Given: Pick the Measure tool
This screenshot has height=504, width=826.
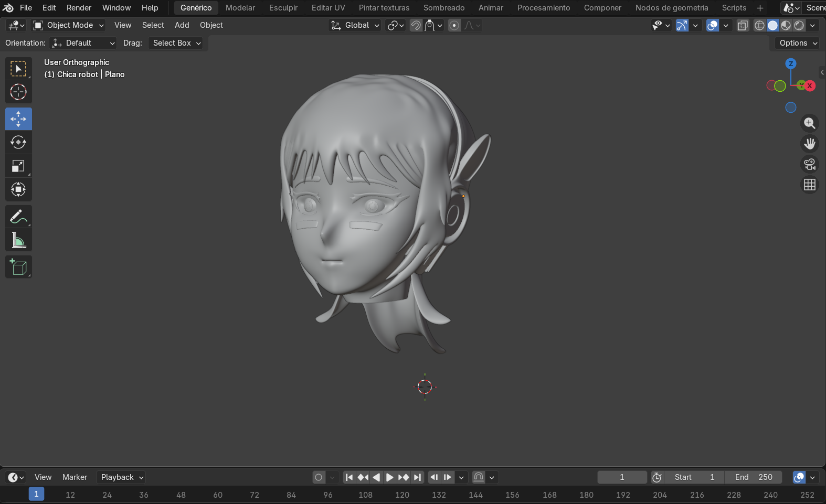Looking at the screenshot, I should [18, 241].
